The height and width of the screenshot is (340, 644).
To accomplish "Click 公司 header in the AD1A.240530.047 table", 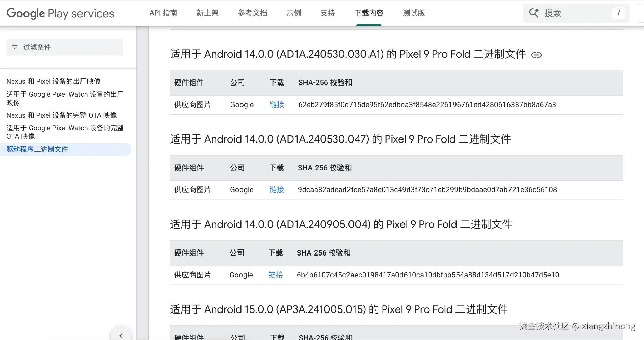I will (237, 168).
